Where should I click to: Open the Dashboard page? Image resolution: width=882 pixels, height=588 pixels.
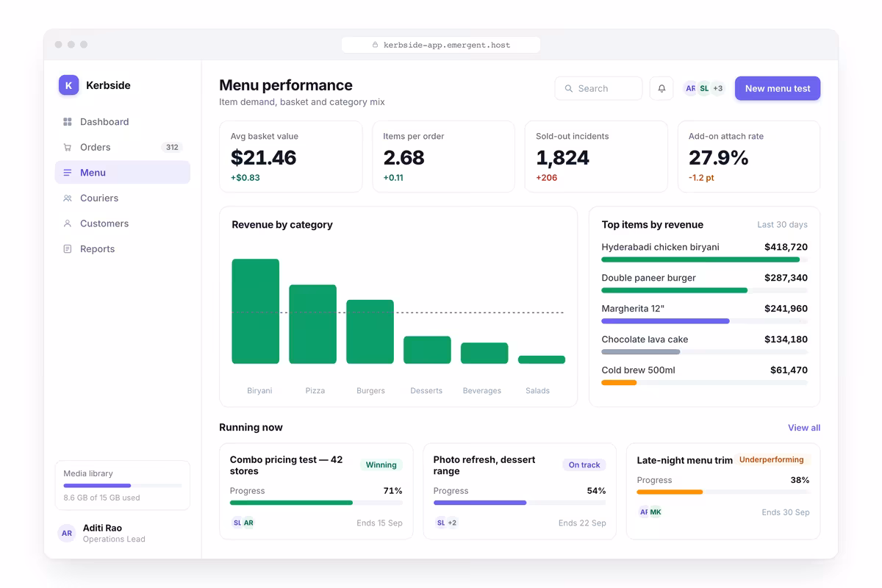click(x=123, y=122)
